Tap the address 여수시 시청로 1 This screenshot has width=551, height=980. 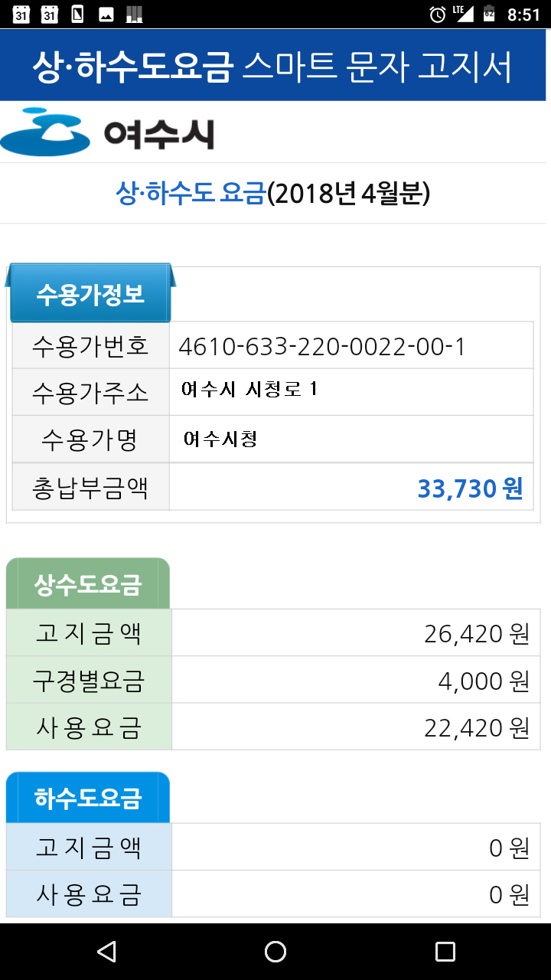249,390
